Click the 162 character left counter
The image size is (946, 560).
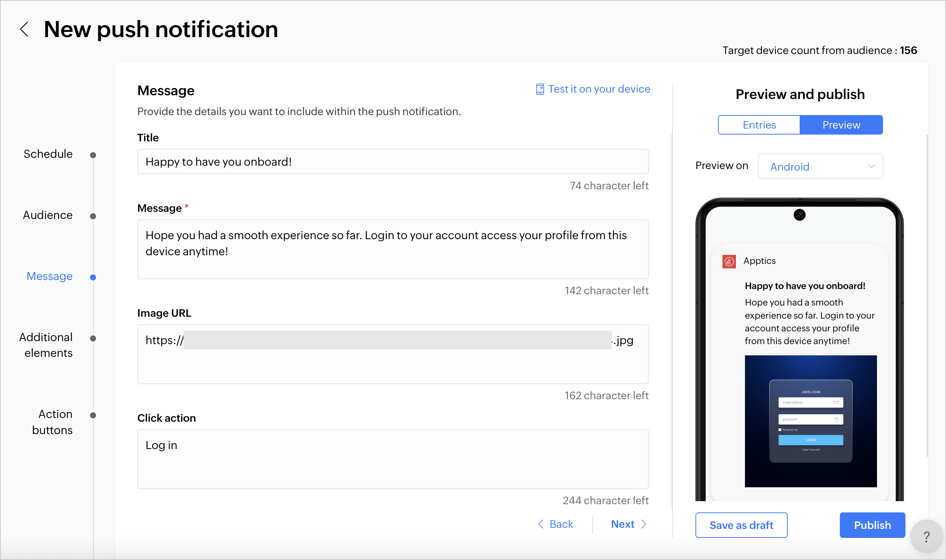coord(607,395)
